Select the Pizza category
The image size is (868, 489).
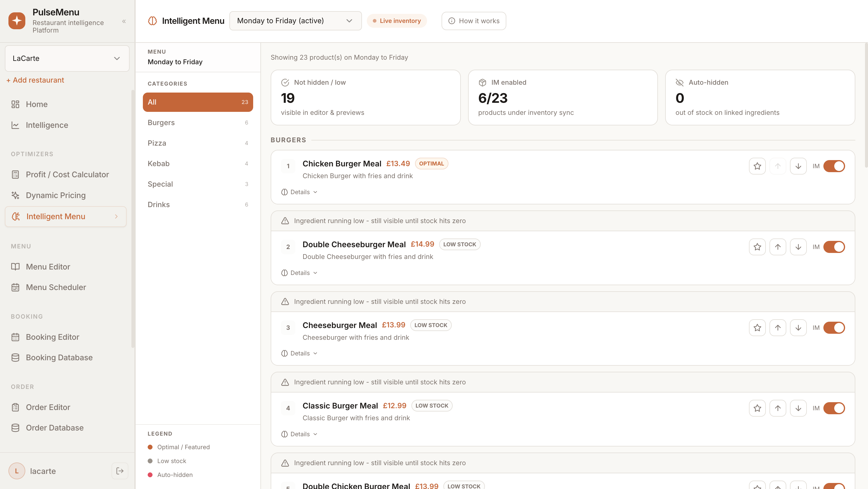click(x=198, y=143)
